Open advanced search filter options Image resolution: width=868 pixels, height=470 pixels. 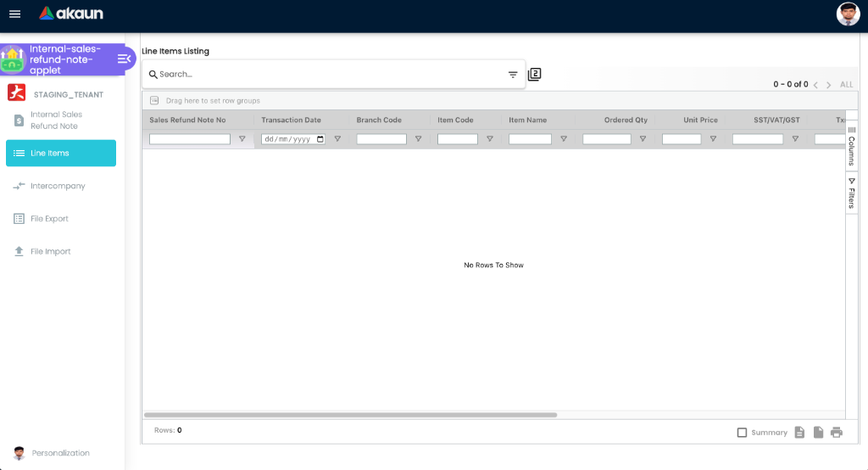[513, 75]
